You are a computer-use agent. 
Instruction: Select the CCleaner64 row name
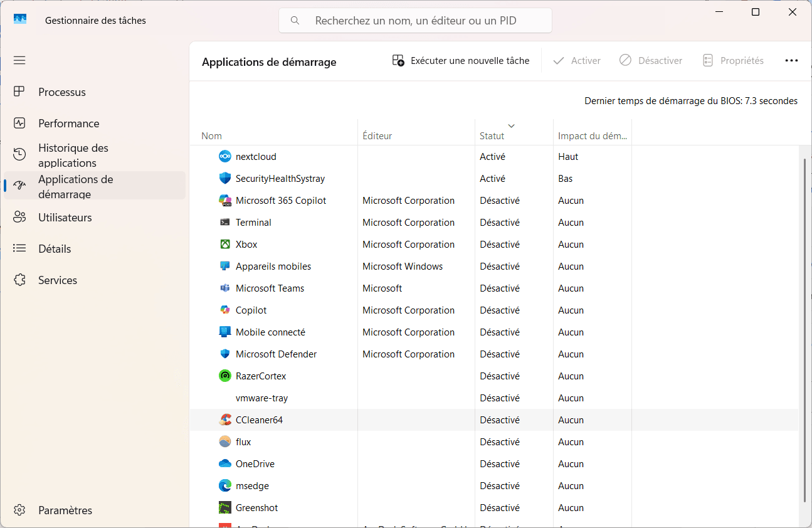(259, 420)
